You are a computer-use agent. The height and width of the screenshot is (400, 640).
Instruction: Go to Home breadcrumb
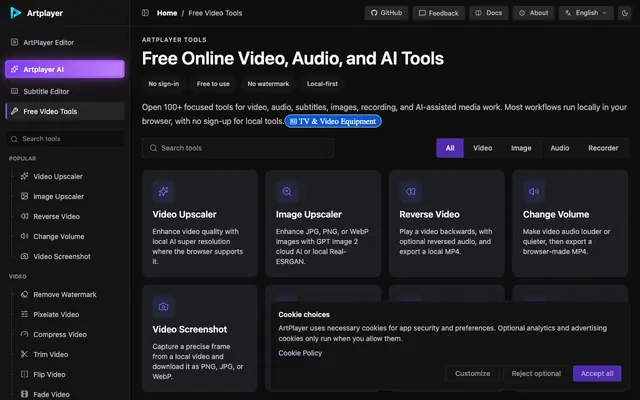(x=167, y=13)
